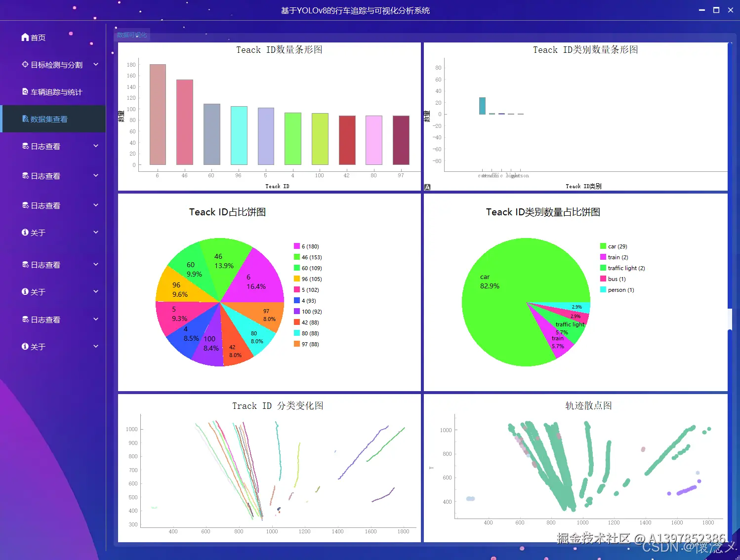Click the bar for Teack ID 6
740x560 pixels.
pos(158,115)
